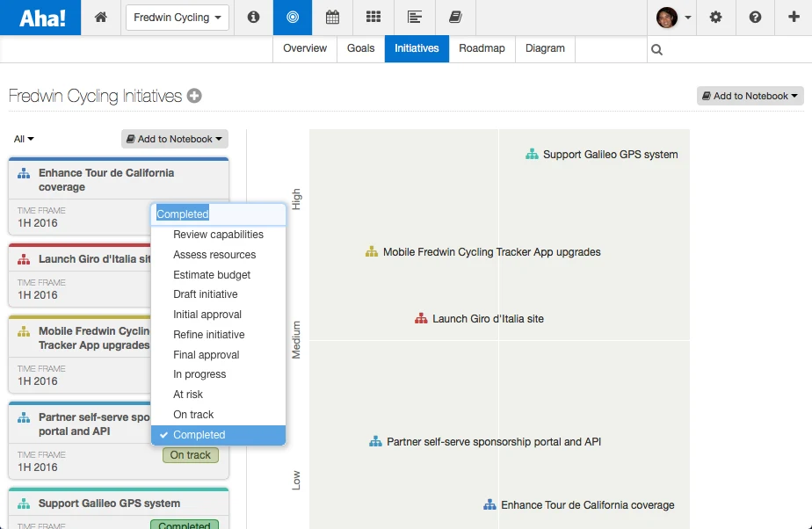Click the Support Galileo GPS card icon

tap(24, 504)
